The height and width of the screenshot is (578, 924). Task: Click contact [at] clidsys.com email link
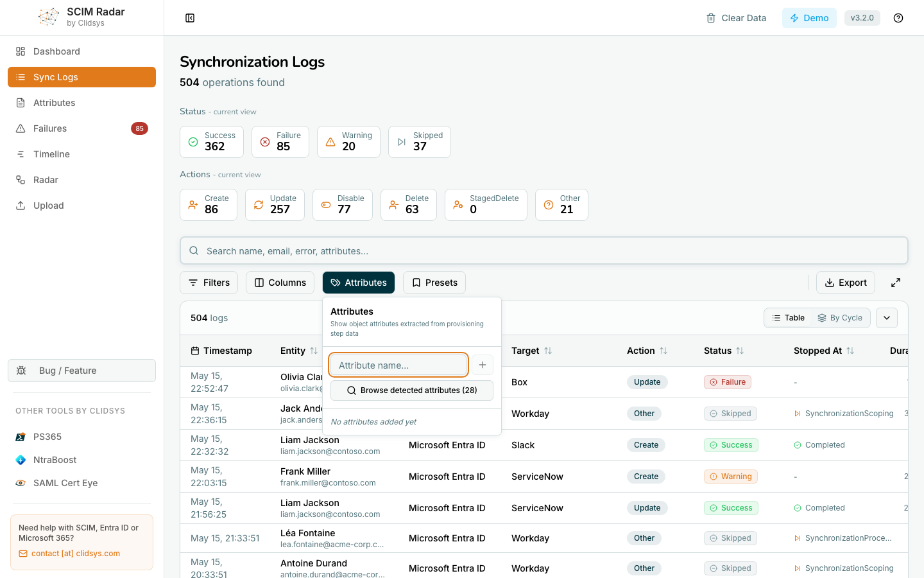76,554
